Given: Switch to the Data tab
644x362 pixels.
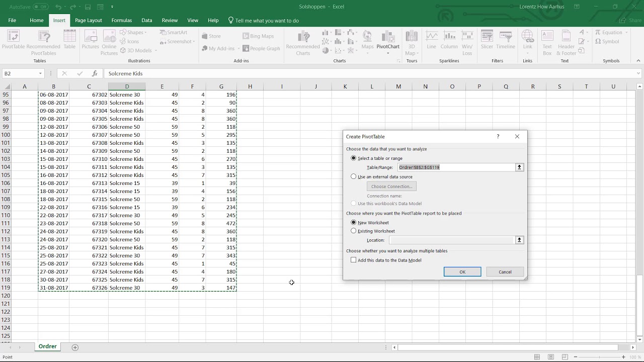Looking at the screenshot, I should (147, 20).
